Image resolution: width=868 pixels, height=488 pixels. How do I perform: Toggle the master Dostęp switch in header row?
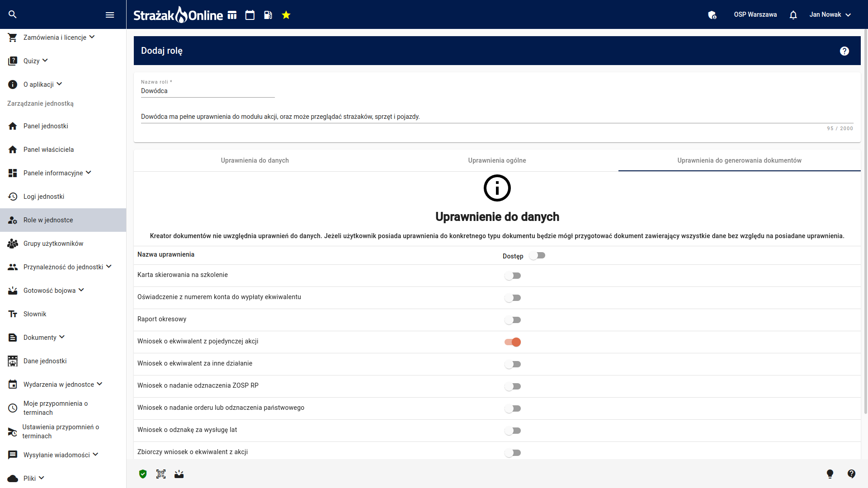(x=537, y=256)
